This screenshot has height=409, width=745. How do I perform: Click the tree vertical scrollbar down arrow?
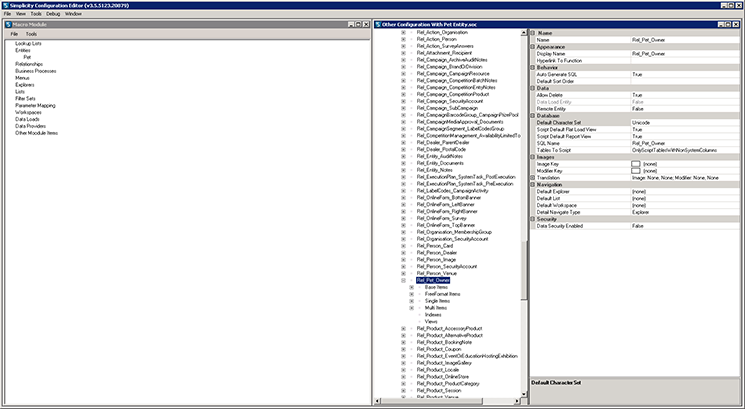[524, 394]
